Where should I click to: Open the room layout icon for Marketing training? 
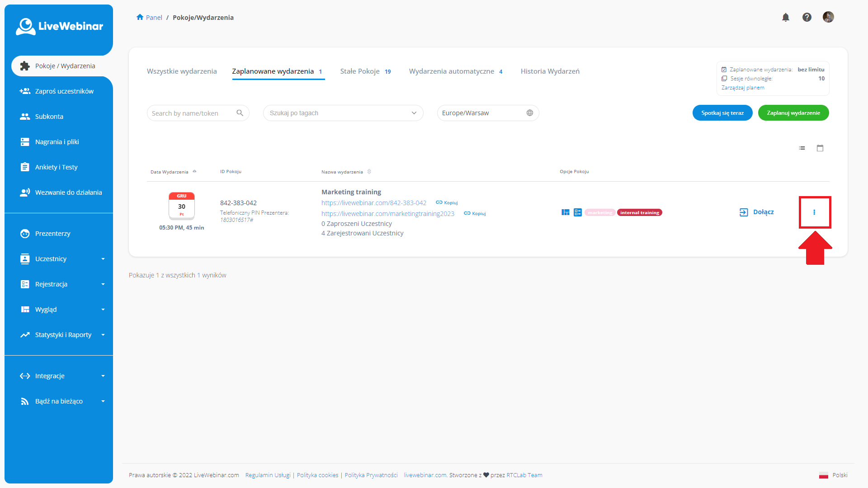[x=566, y=212]
